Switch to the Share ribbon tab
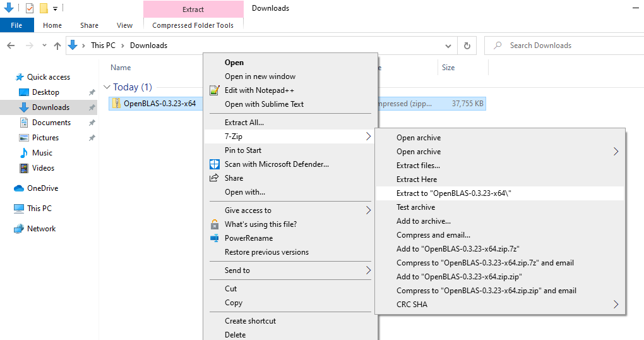 89,25
